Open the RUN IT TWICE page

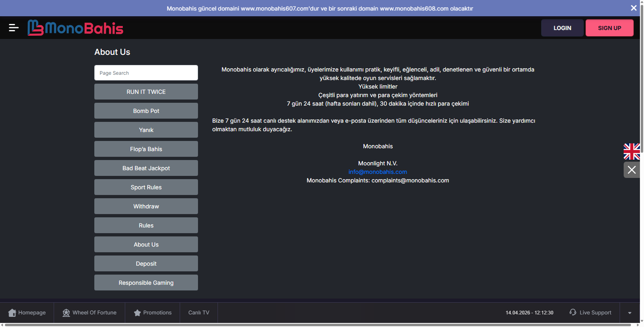146,92
